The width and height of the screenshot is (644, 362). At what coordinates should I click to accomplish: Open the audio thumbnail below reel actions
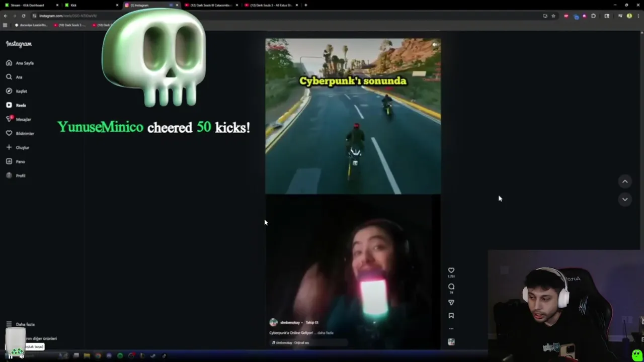[x=451, y=342]
